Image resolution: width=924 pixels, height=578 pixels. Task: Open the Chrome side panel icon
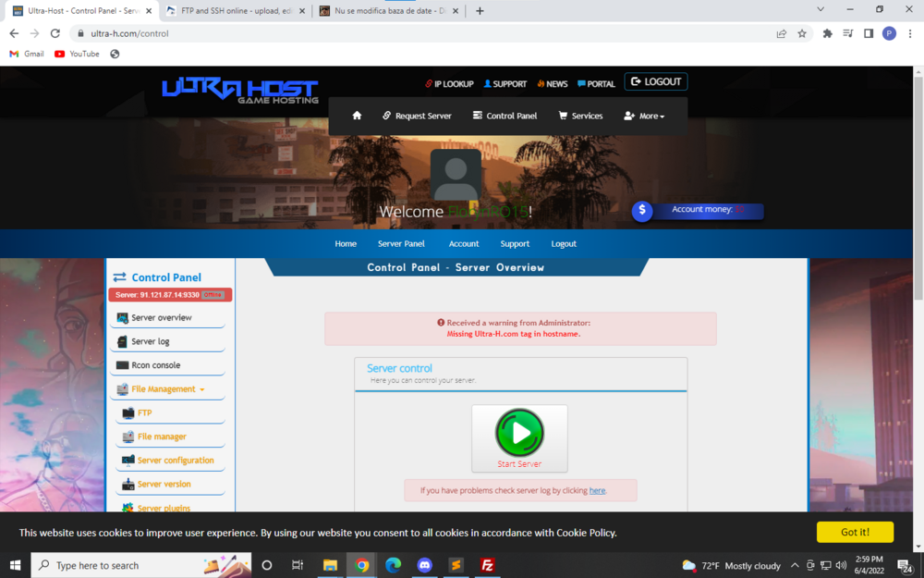(868, 33)
